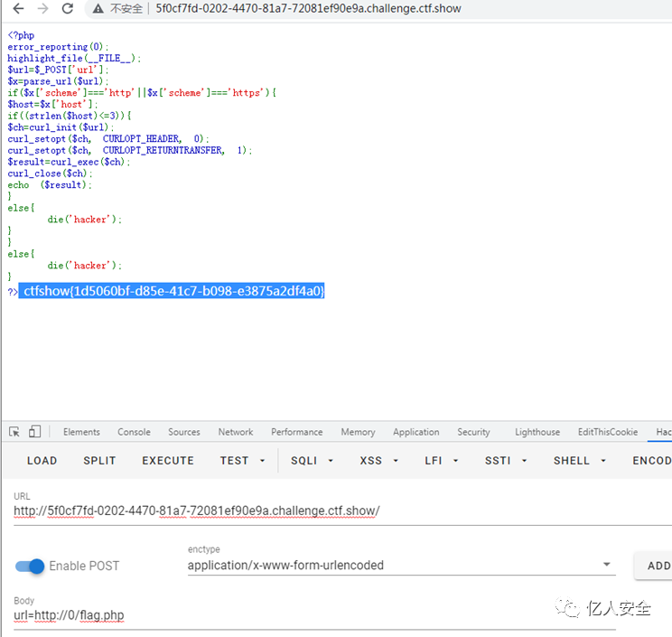Click the browser address bar URL

pos(308,8)
